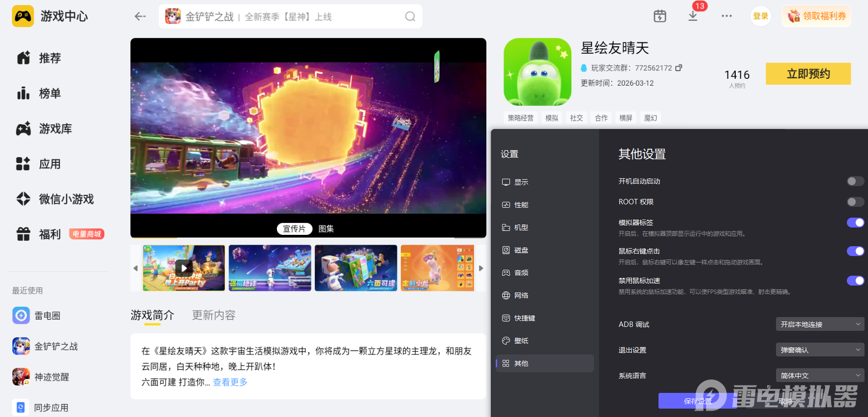Select the 世临地球 screenshot thumbnail

(x=270, y=268)
